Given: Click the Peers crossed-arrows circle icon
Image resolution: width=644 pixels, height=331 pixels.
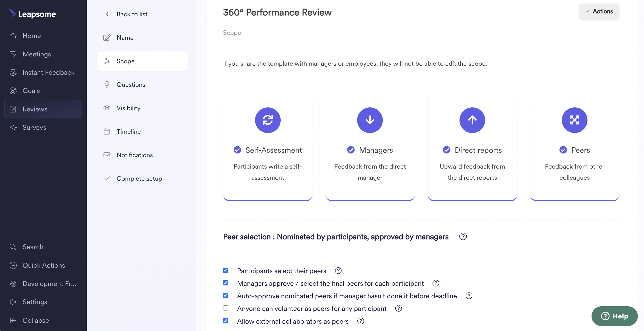Looking at the screenshot, I should pyautogui.click(x=574, y=120).
